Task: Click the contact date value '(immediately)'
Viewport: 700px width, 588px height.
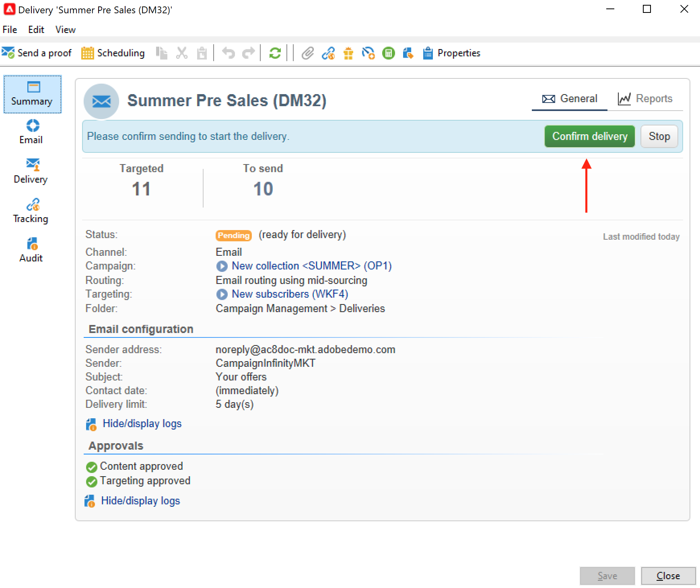Action: (247, 391)
